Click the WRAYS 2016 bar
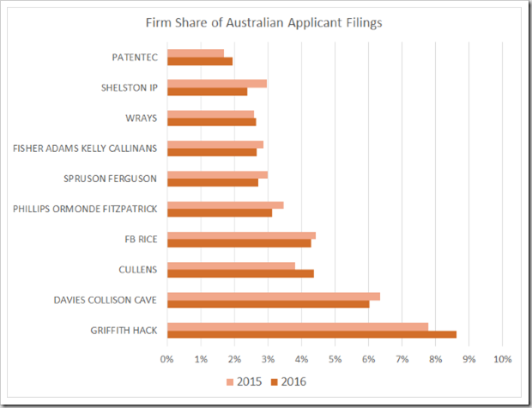 click(212, 122)
